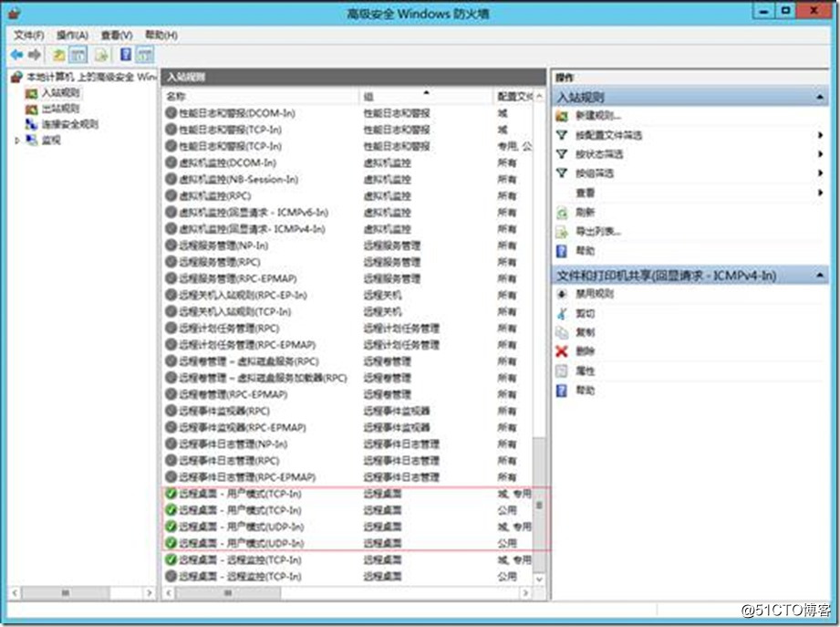The image size is (840, 627).
Task: Open the 按组筛选 submenu arrow
Action: [x=820, y=173]
